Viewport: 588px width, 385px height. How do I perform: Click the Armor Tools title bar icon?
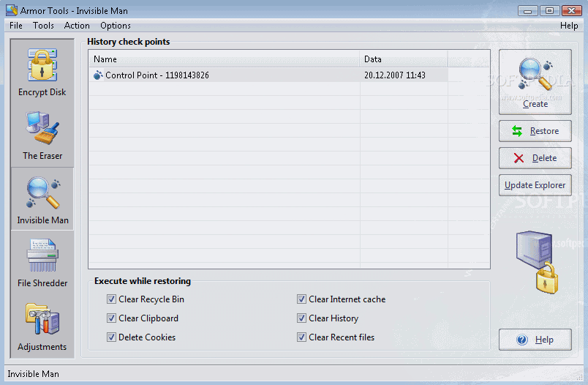[12, 10]
